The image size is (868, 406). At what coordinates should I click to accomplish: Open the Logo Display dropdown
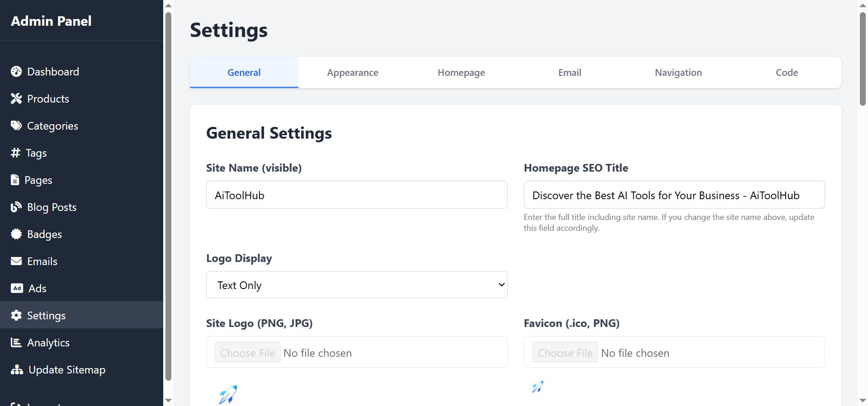click(x=357, y=285)
